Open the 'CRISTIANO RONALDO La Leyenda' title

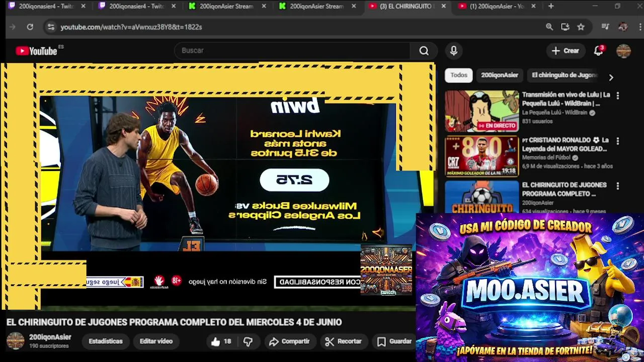click(566, 144)
